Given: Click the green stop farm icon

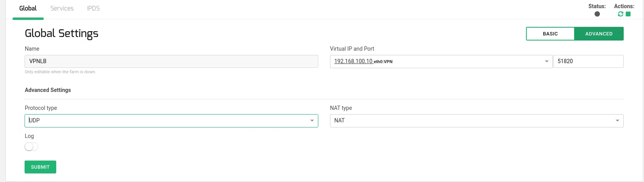Looking at the screenshot, I should [628, 14].
